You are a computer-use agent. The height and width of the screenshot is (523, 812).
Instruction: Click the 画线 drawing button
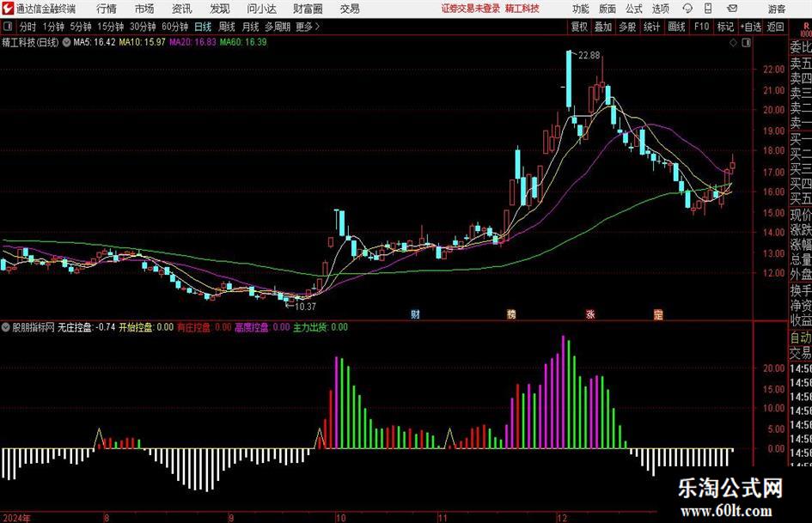[x=676, y=27]
